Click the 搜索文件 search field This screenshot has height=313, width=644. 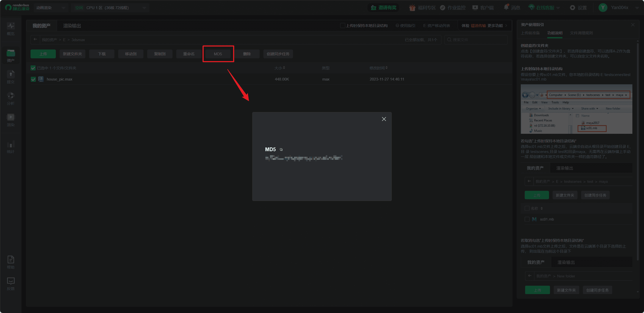pos(476,40)
